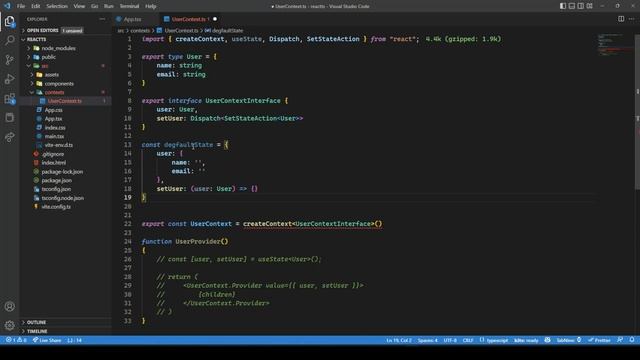Click the split editor icon
640x360 pixels.
pos(621,19)
